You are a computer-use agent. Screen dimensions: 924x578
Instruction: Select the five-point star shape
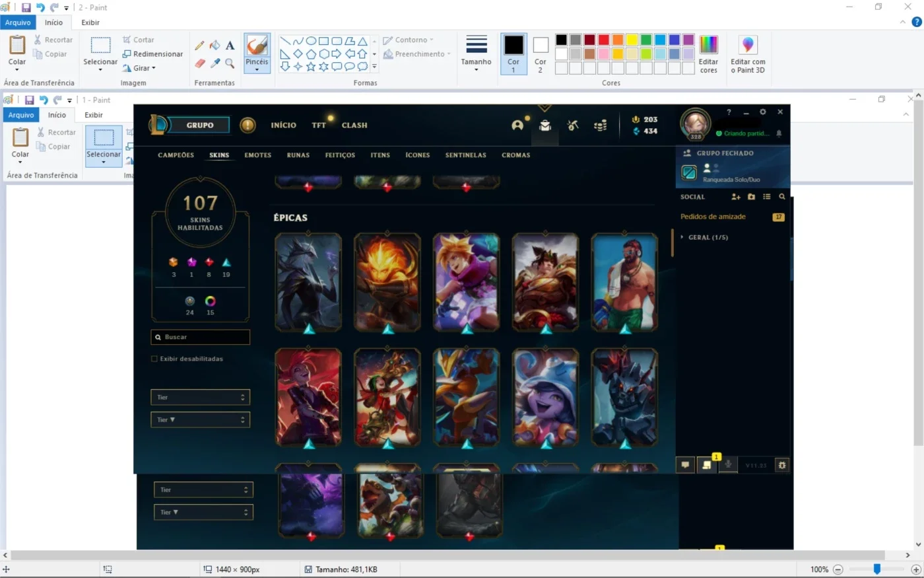click(x=311, y=66)
